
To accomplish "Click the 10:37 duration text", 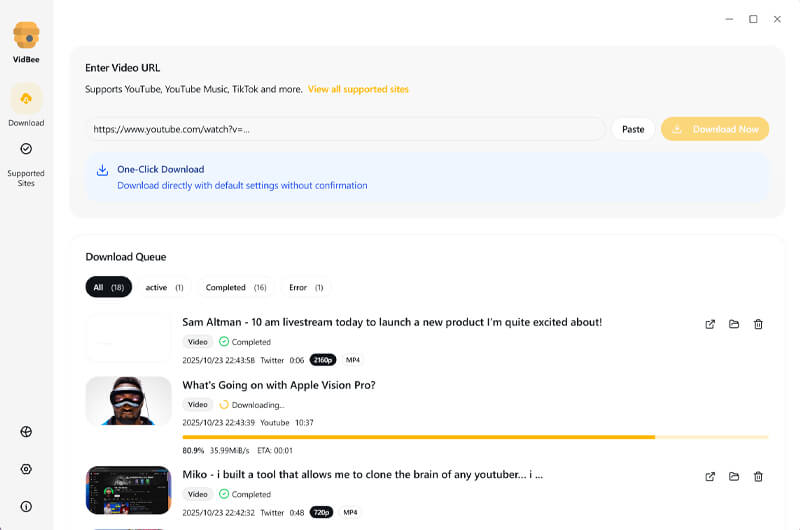I will coord(305,423).
